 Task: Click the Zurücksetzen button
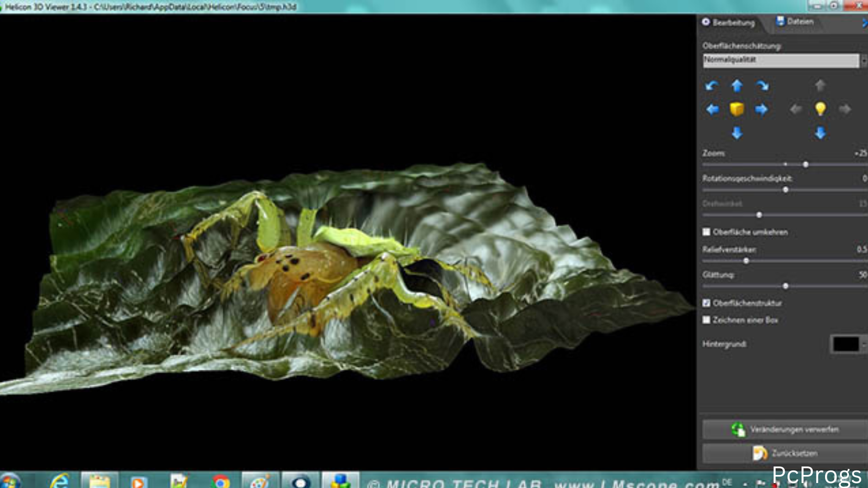click(x=785, y=453)
